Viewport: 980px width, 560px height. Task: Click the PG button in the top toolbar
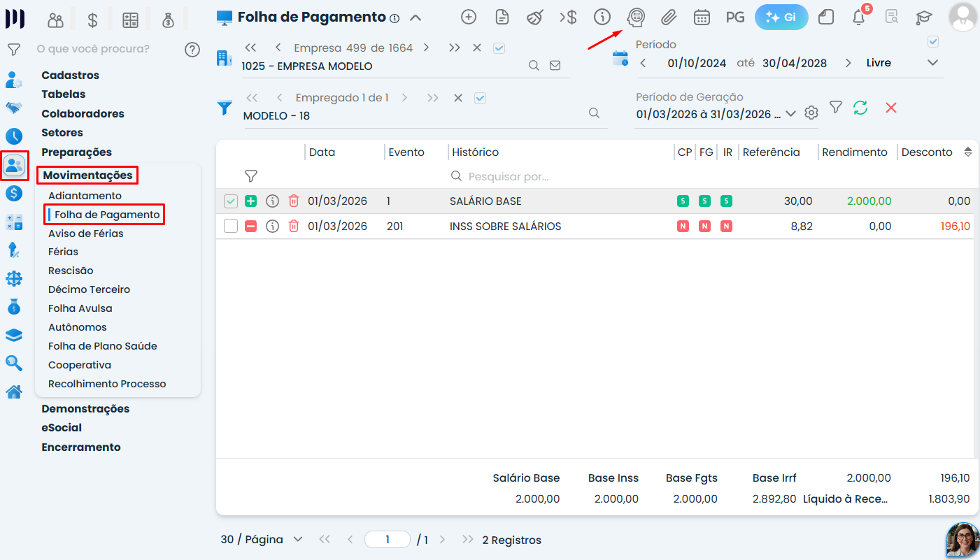coord(735,17)
